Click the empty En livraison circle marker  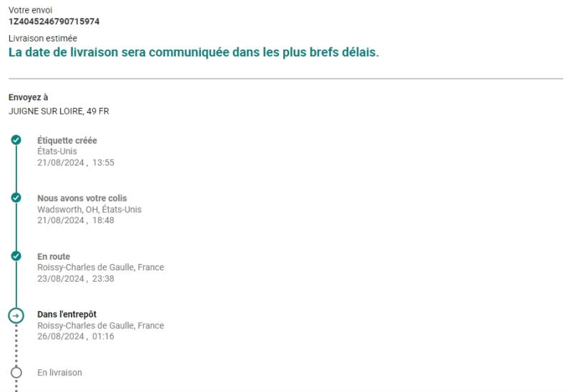(x=16, y=373)
